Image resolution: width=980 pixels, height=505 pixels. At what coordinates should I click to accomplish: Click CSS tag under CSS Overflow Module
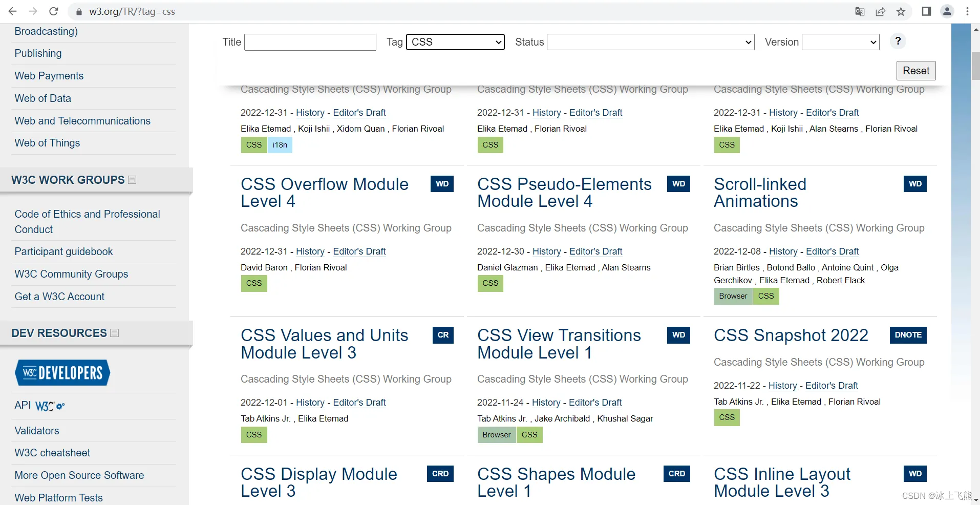coord(254,283)
